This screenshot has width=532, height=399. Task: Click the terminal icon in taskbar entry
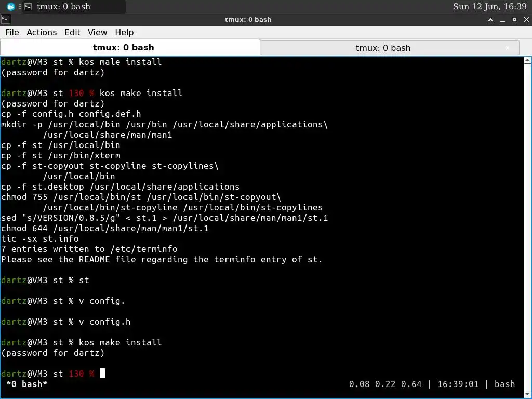[28, 6]
